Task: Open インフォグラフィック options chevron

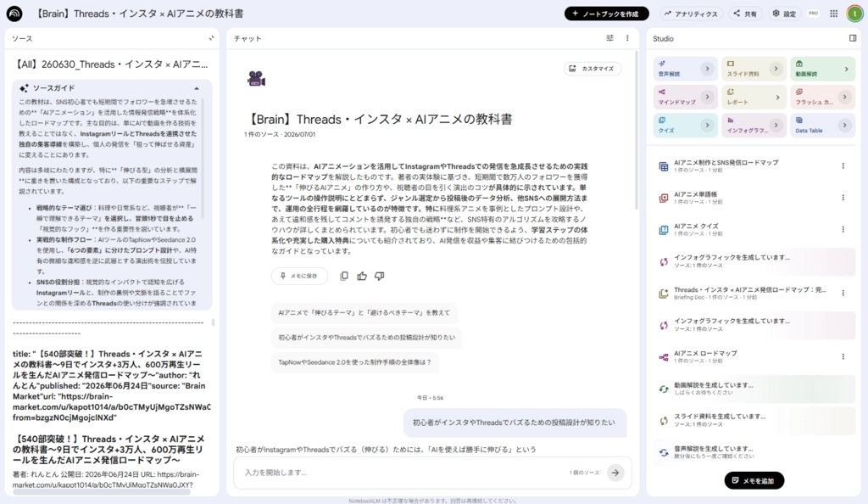Action: tap(776, 126)
